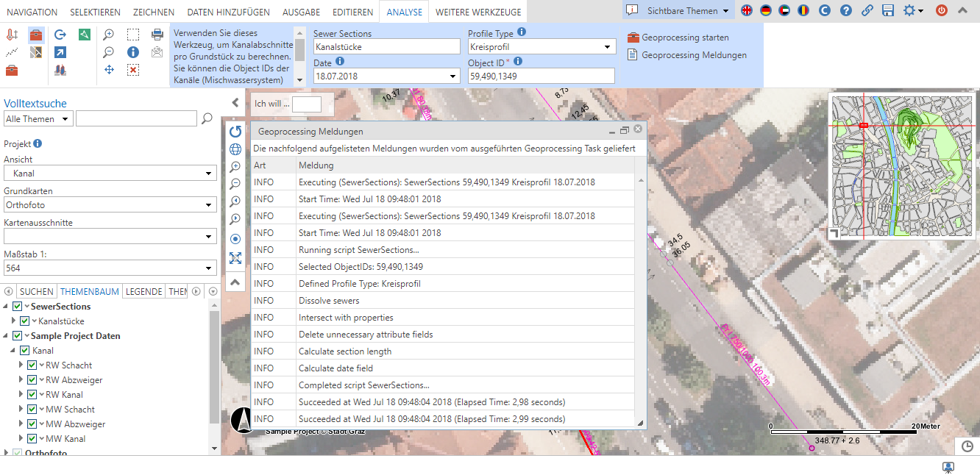Uncheck the RW Schacht layer checkbox

[x=32, y=365]
